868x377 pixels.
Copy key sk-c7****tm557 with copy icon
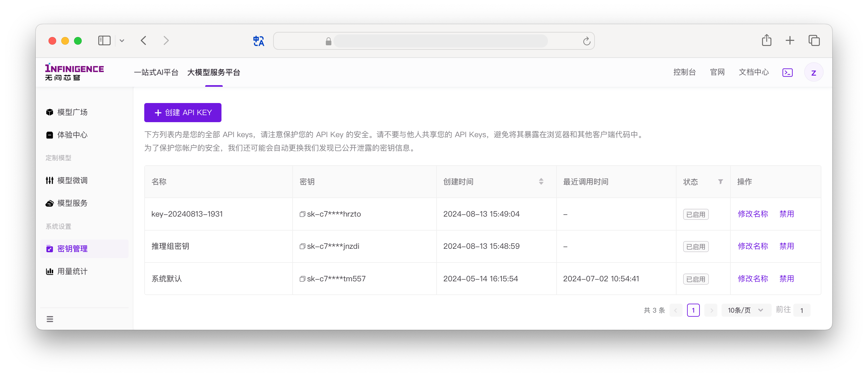coord(302,279)
